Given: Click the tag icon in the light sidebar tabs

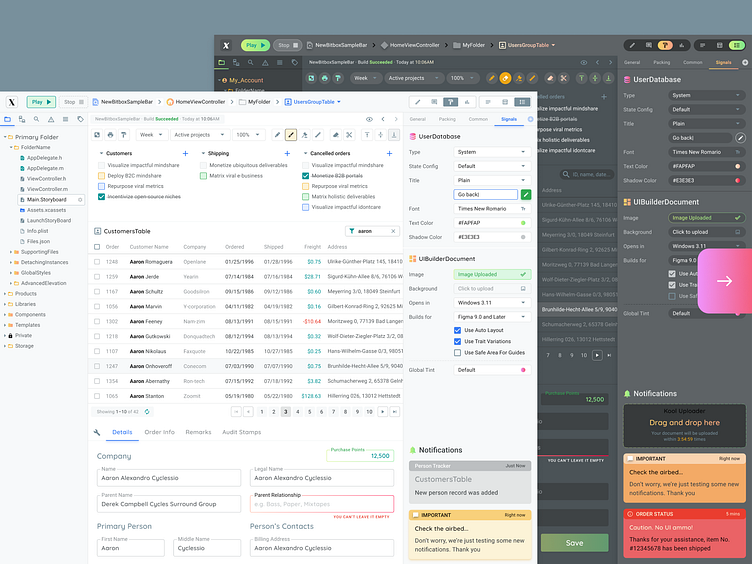Looking at the screenshot, I should (x=81, y=119).
